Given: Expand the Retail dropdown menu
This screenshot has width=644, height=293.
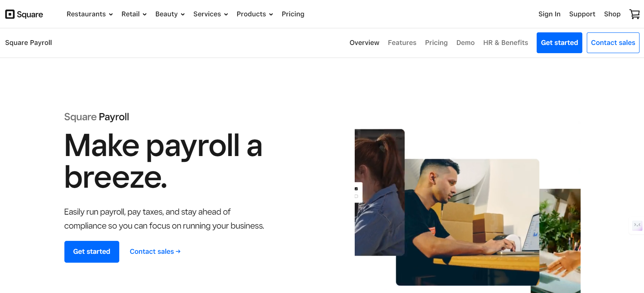Looking at the screenshot, I should coord(134,14).
